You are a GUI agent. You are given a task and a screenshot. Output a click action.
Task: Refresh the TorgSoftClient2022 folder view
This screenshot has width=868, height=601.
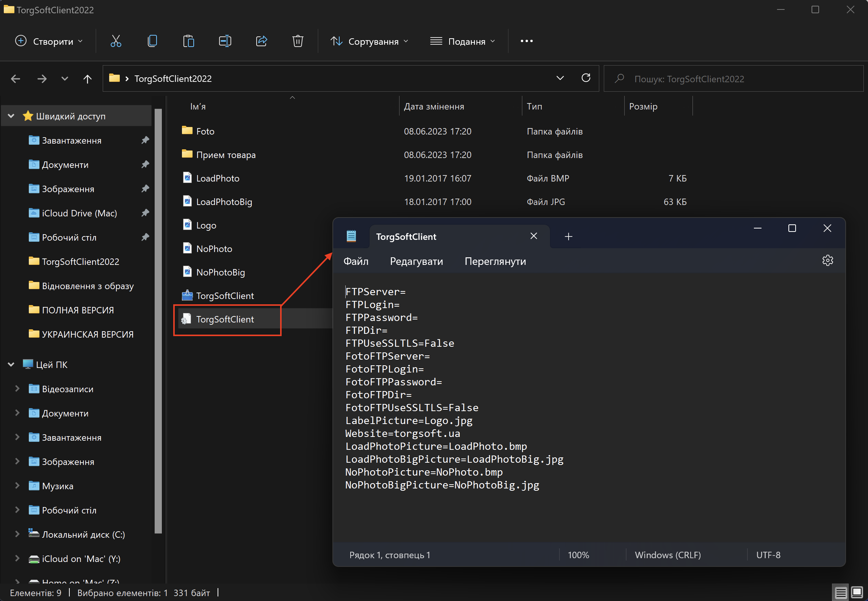tap(586, 78)
